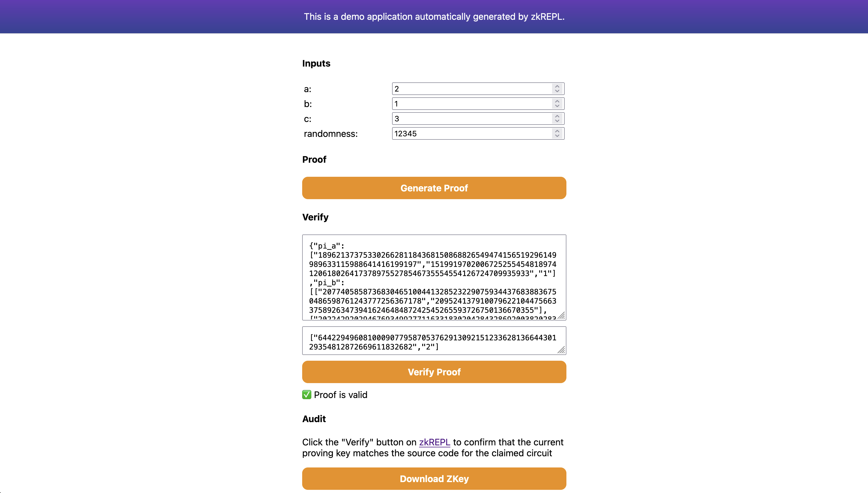Increase the value of input b
Screen dimensions: 868x493
pos(557,101)
